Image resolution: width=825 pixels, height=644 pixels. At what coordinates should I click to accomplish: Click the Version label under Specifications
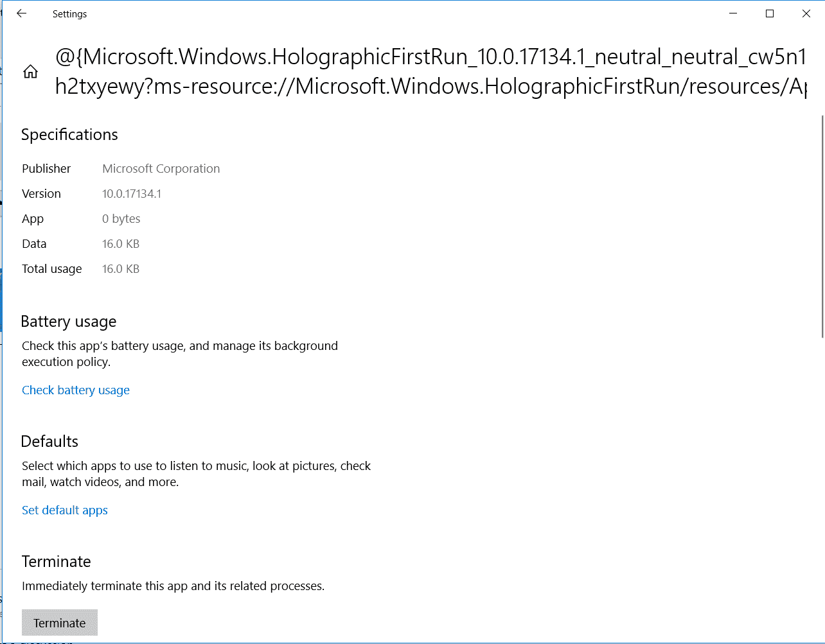[x=41, y=194]
